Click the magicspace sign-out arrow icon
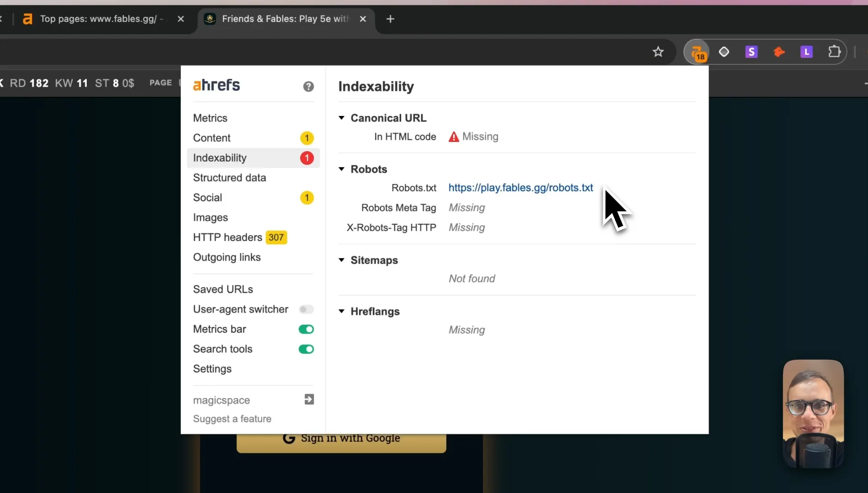The image size is (868, 493). pos(309,399)
